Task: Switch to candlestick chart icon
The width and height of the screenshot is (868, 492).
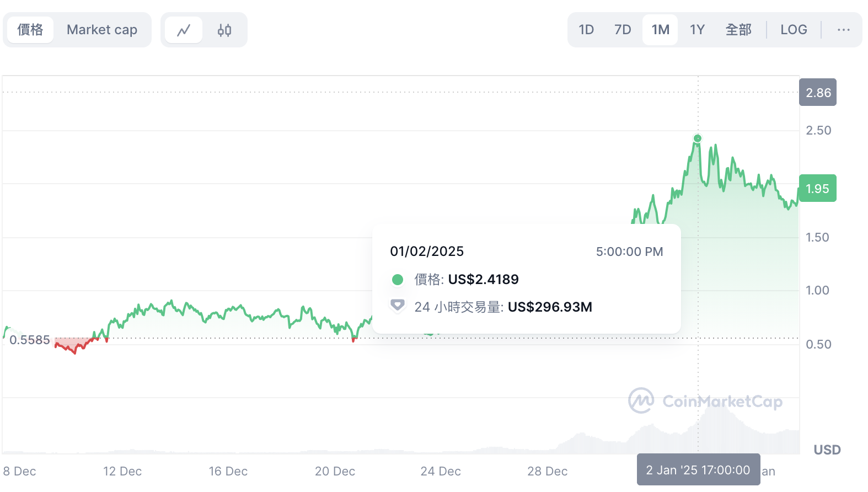Action: pos(224,30)
